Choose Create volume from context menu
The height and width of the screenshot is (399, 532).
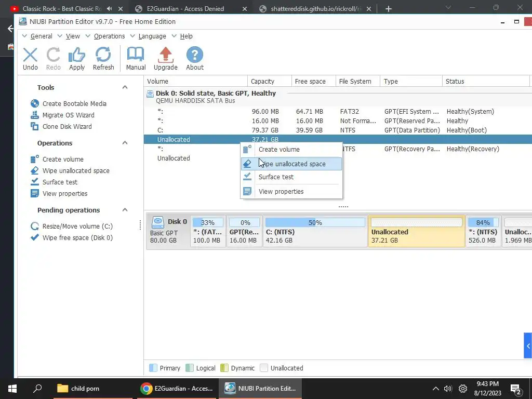[x=291, y=149]
